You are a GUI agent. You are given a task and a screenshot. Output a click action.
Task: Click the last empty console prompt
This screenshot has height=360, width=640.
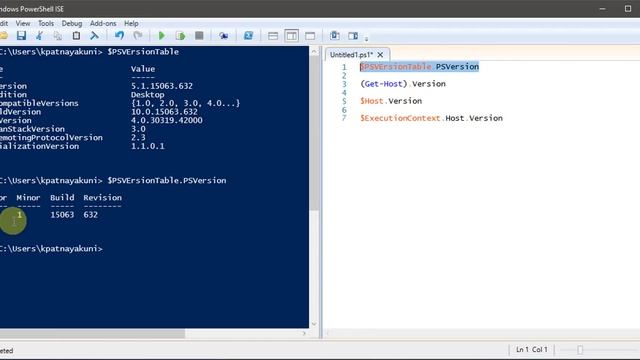click(x=51, y=249)
